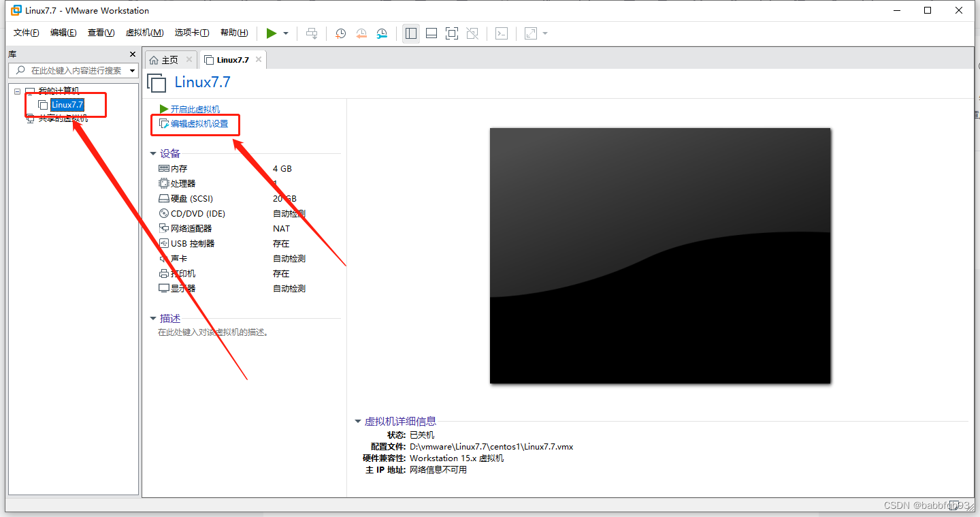
Task: Click the CD/DVD (IDE) disc icon
Action: pyautogui.click(x=163, y=213)
